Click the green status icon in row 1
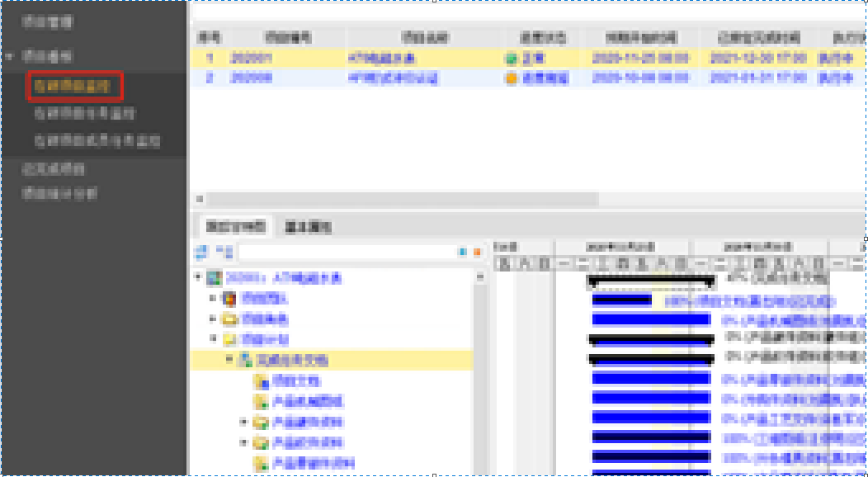The width and height of the screenshot is (868, 477). tap(511, 59)
